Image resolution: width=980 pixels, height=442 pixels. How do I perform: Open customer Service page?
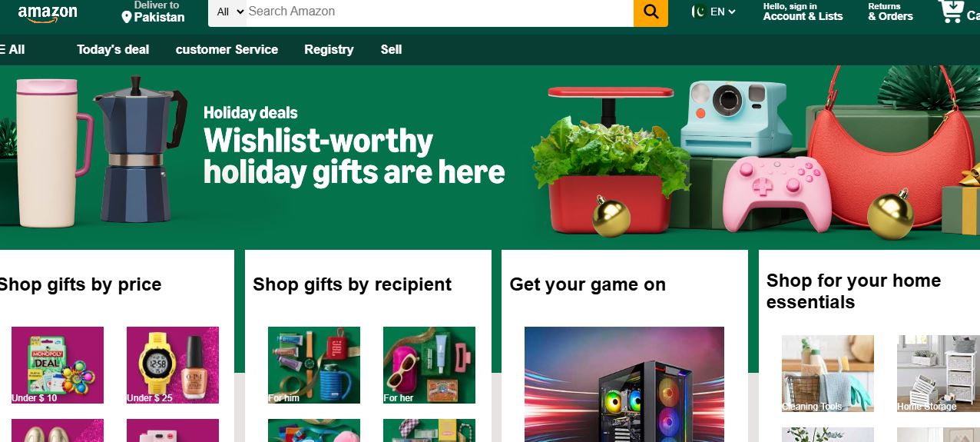227,49
